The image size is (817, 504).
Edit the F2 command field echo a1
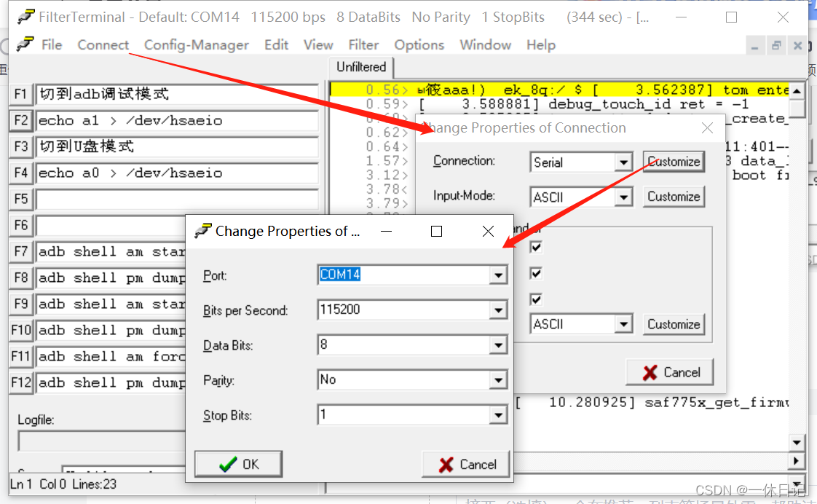pos(177,120)
